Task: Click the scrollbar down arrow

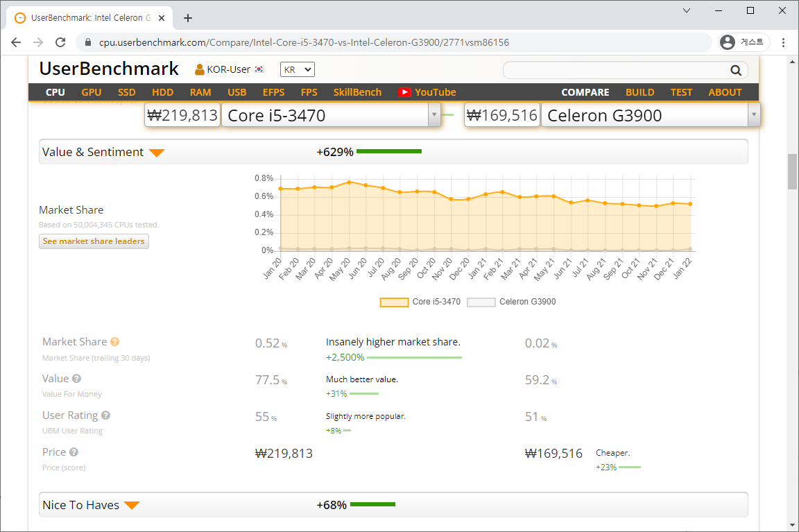Action: point(792,525)
